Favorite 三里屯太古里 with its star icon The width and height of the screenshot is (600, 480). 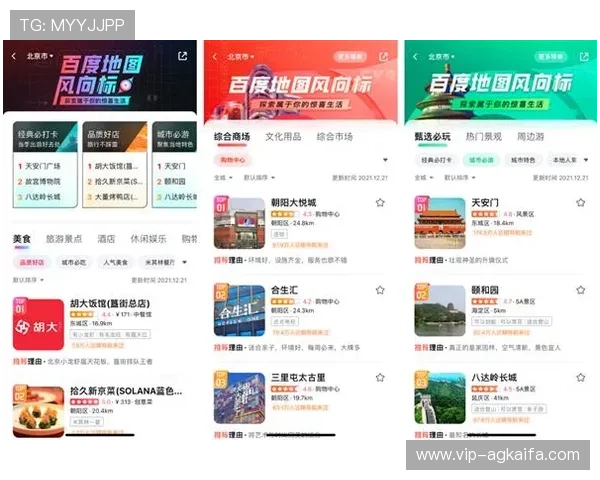point(380,377)
